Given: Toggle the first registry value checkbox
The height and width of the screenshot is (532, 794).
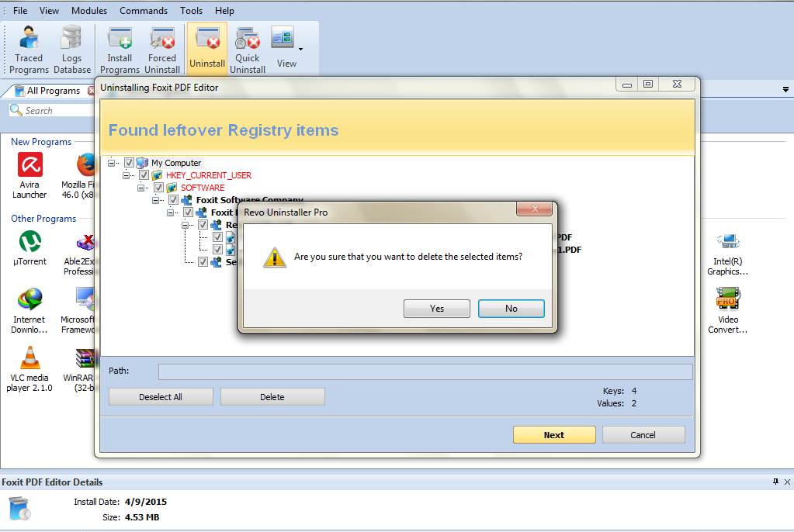Looking at the screenshot, I should tap(217, 237).
